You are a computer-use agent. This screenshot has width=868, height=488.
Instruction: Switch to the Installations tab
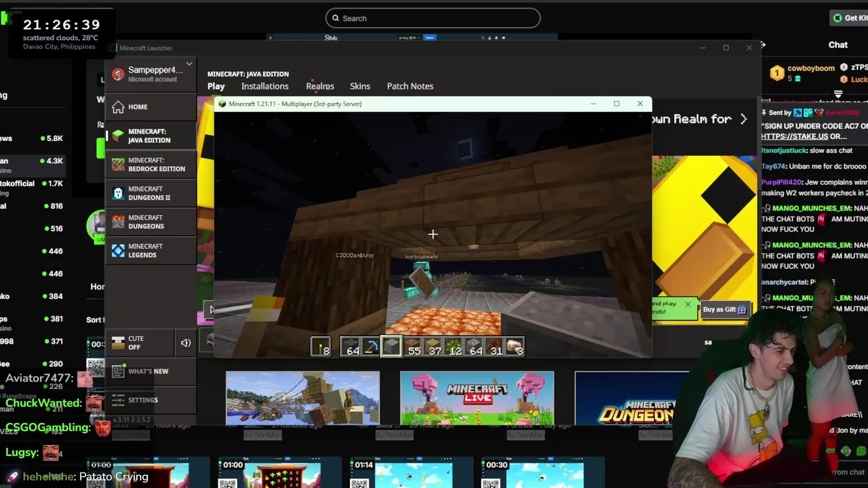pyautogui.click(x=264, y=86)
